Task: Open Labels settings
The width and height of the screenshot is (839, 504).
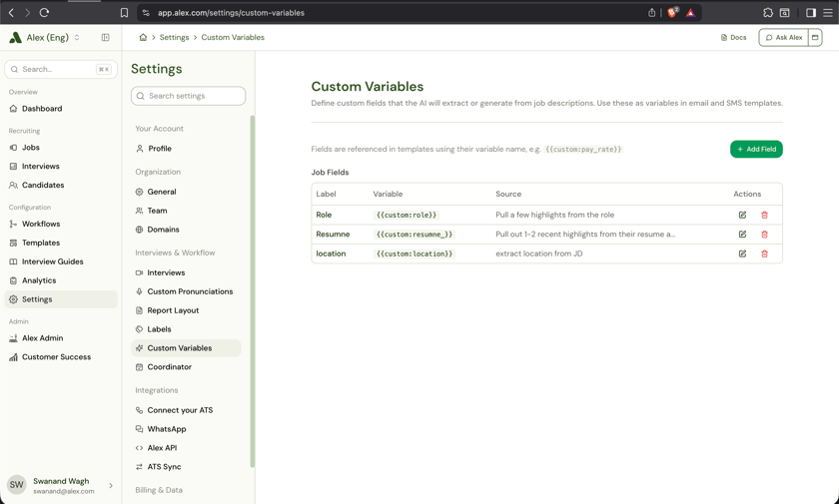Action: pyautogui.click(x=186, y=329)
